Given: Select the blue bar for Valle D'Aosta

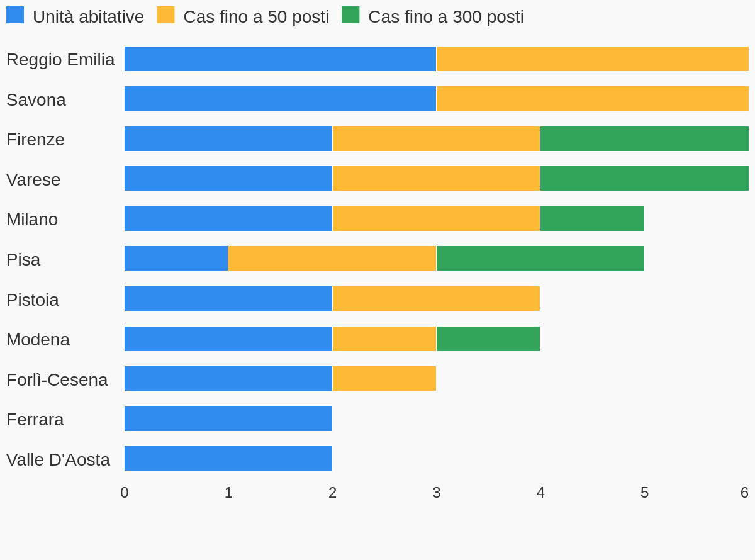Looking at the screenshot, I should pyautogui.click(x=228, y=459).
